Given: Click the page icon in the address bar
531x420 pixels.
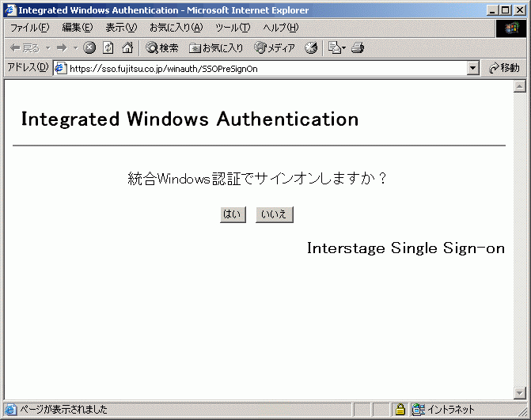Looking at the screenshot, I should point(60,69).
